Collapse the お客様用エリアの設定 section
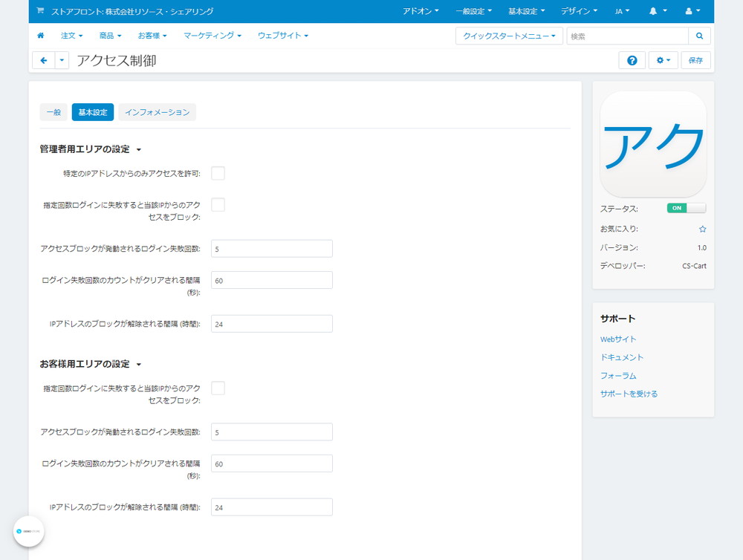 tap(90, 364)
